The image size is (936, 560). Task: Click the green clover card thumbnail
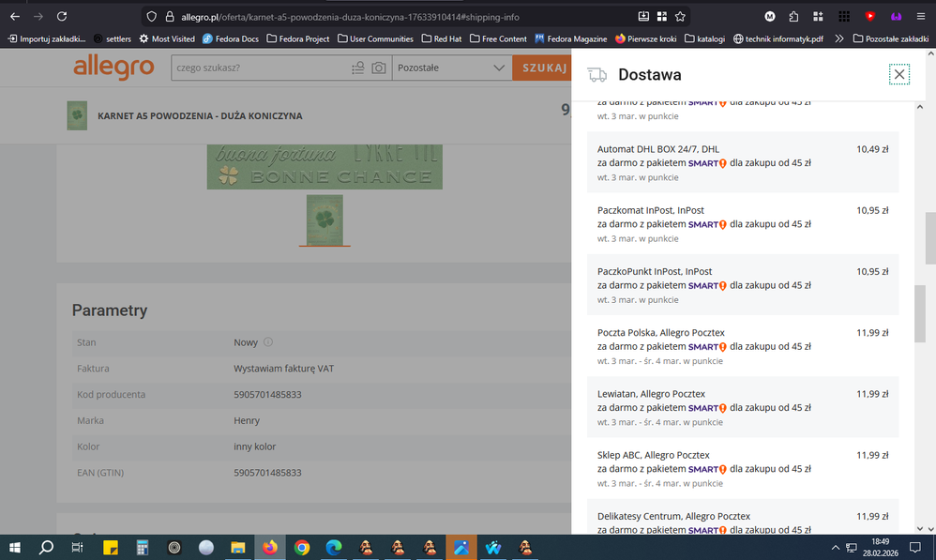click(324, 221)
